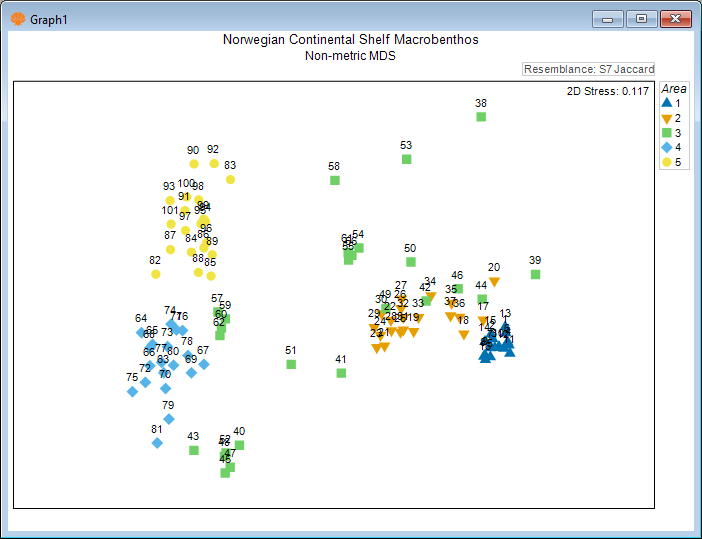Screen dimensions: 702x539
Task: Click the green square legend symbol for Area 3
Action: tap(666, 133)
